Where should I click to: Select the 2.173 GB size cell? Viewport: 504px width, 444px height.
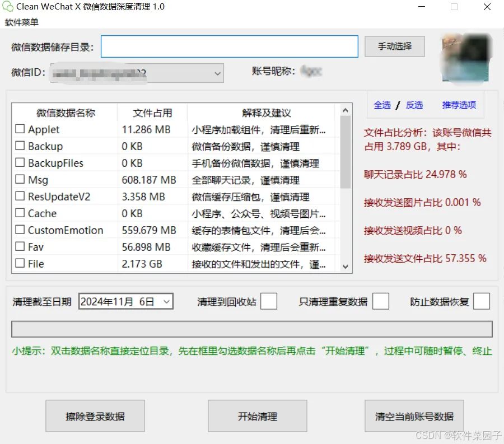[142, 264]
